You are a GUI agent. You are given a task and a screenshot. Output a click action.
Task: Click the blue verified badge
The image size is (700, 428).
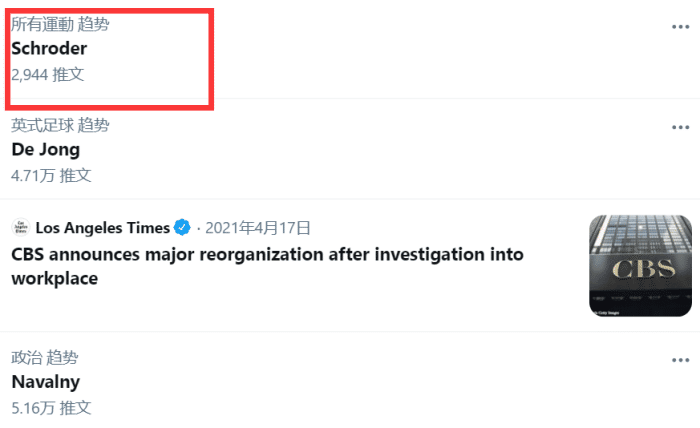183,227
